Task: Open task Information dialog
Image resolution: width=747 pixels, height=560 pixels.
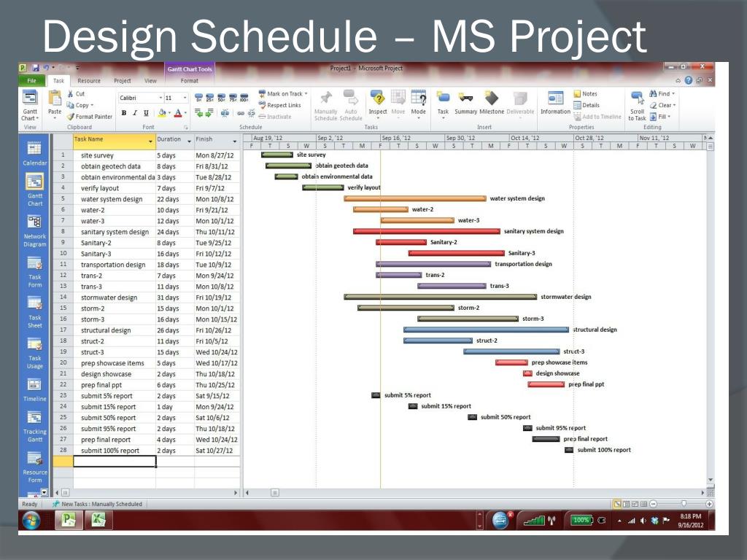Action: tap(555, 102)
